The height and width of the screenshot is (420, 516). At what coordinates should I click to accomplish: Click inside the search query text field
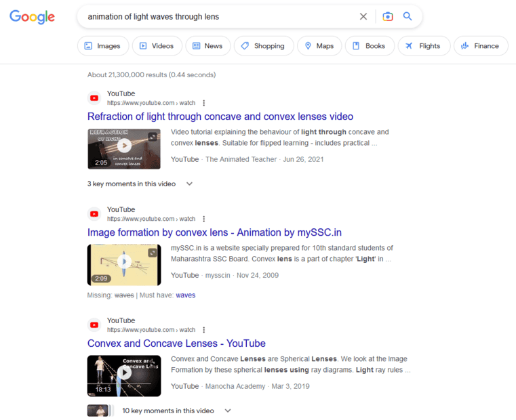(x=217, y=16)
